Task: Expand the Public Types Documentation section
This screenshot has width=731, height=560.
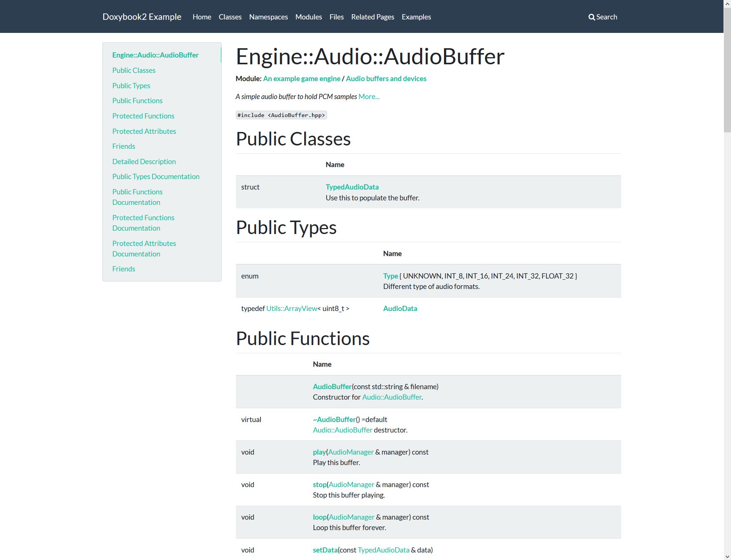Action: coord(156,176)
